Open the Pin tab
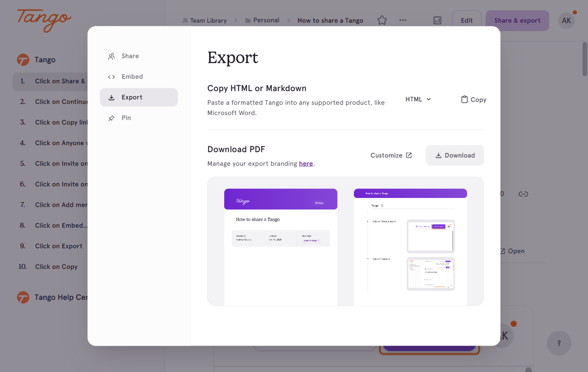This screenshot has height=372, width=588. click(139, 118)
